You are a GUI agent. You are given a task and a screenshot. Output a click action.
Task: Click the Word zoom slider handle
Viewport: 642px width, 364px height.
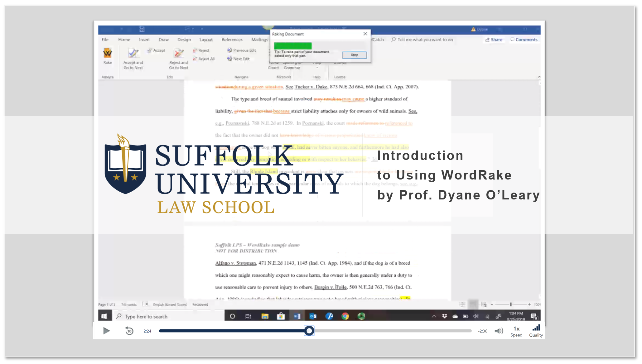(x=510, y=304)
